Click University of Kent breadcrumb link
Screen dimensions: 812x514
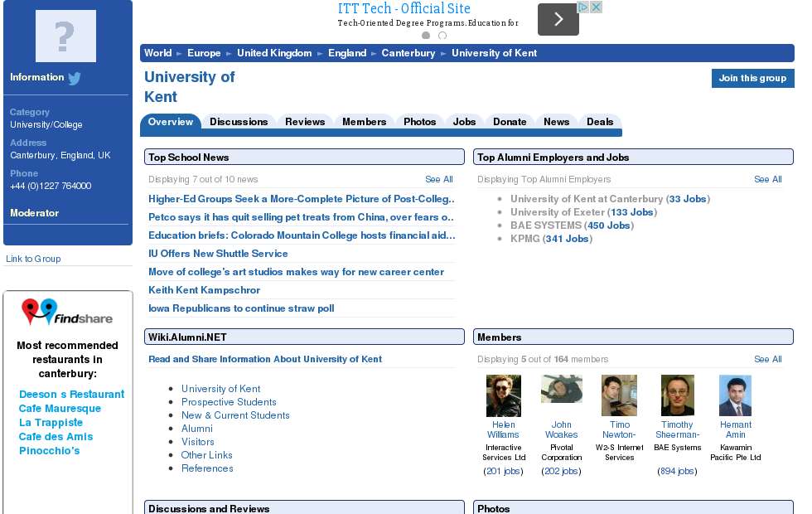click(494, 53)
